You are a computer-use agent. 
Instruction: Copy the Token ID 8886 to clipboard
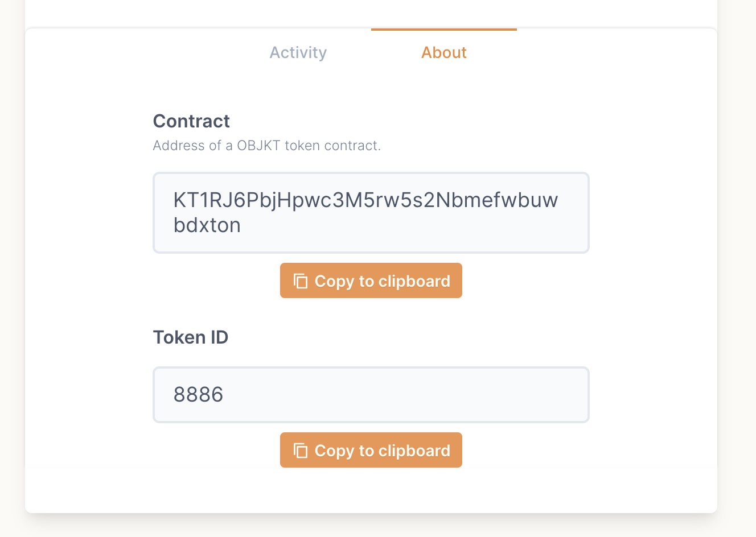coord(371,450)
